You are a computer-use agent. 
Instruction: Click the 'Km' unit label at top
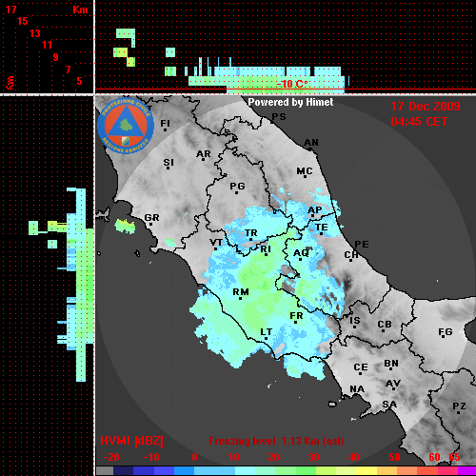(80, 10)
